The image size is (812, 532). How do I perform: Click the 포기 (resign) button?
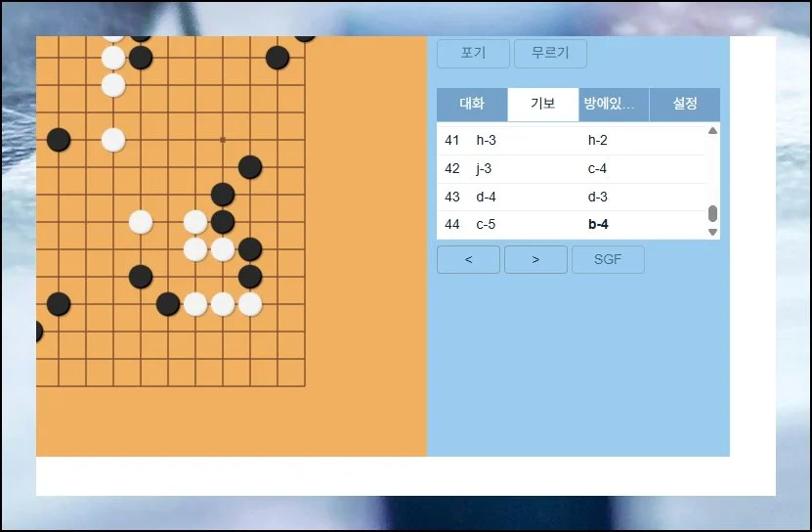[x=473, y=54]
